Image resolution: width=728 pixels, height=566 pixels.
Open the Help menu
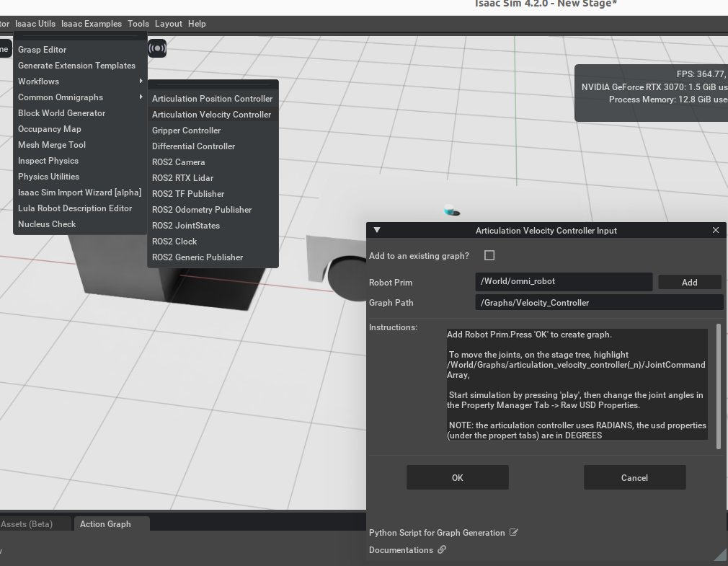click(x=197, y=24)
